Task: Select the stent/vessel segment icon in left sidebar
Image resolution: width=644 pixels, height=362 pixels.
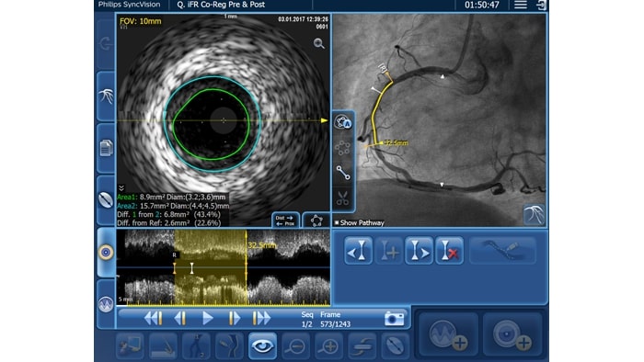Action: (106, 200)
